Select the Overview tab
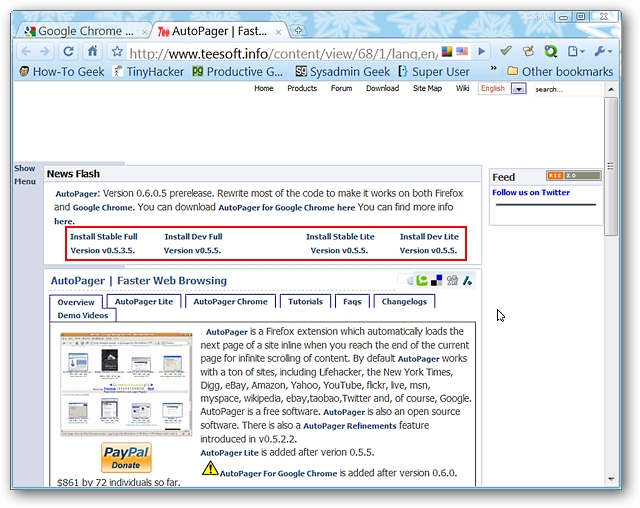Image resolution: width=640 pixels, height=508 pixels. point(76,302)
